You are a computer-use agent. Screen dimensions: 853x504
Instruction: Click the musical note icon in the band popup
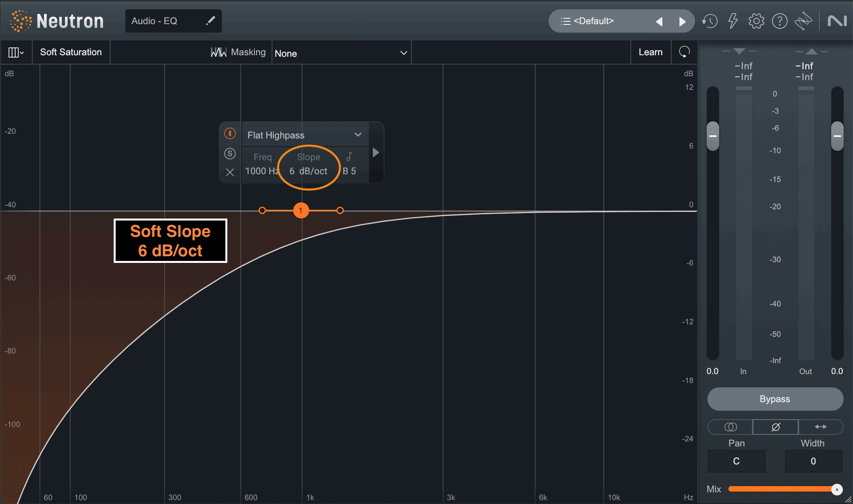point(349,156)
